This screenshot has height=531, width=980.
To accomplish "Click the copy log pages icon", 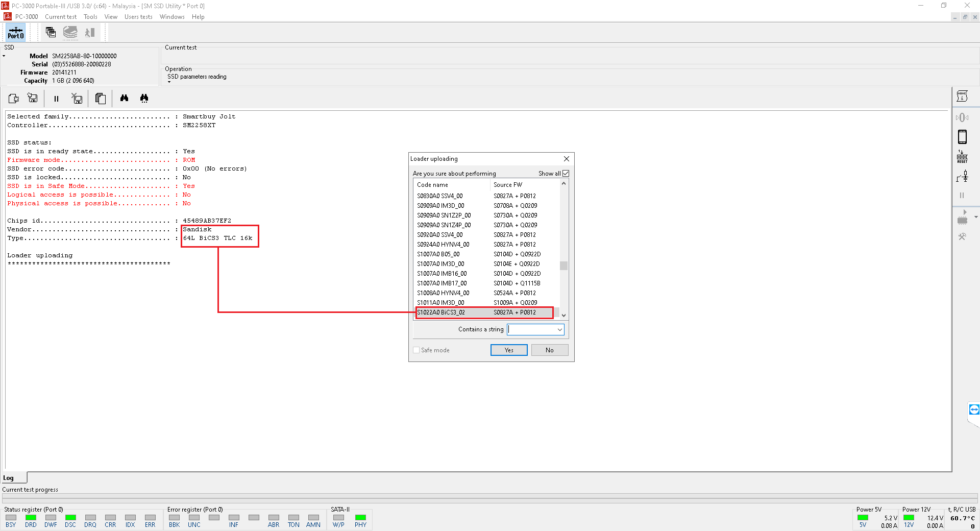I will pyautogui.click(x=101, y=99).
